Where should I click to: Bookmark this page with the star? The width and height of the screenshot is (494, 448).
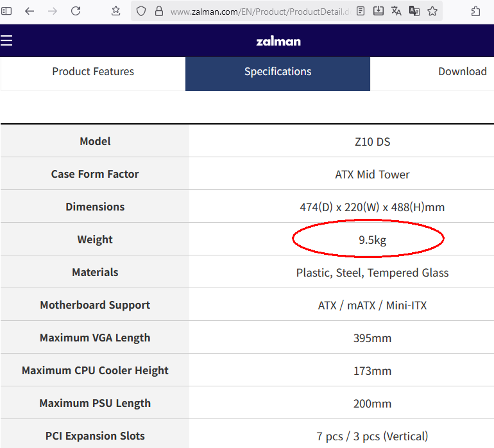tap(432, 11)
